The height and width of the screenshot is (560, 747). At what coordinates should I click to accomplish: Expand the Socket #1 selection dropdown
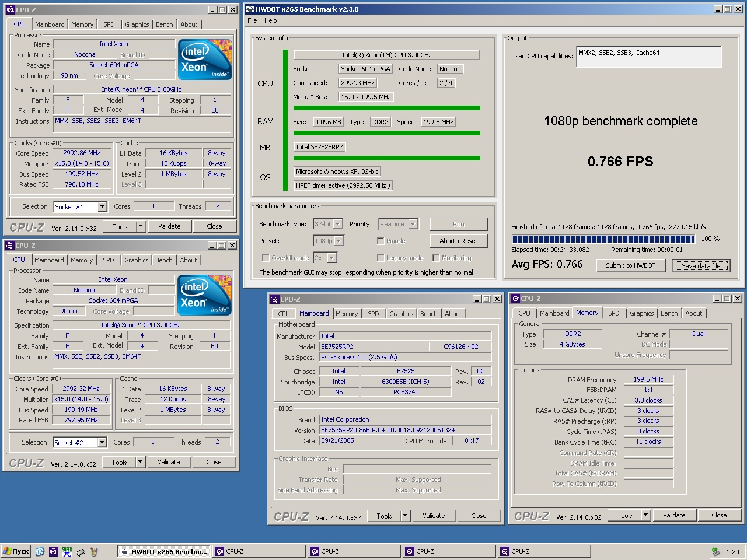(103, 206)
